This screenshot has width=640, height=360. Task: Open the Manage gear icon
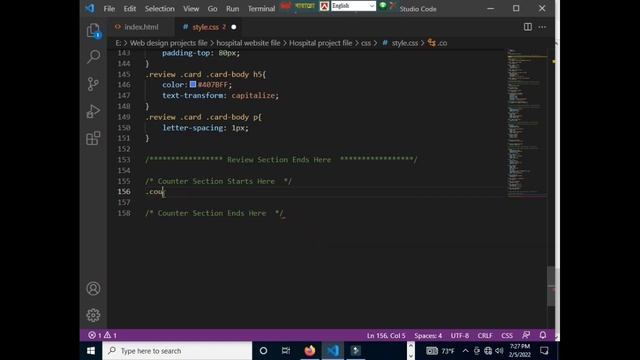click(x=93, y=315)
